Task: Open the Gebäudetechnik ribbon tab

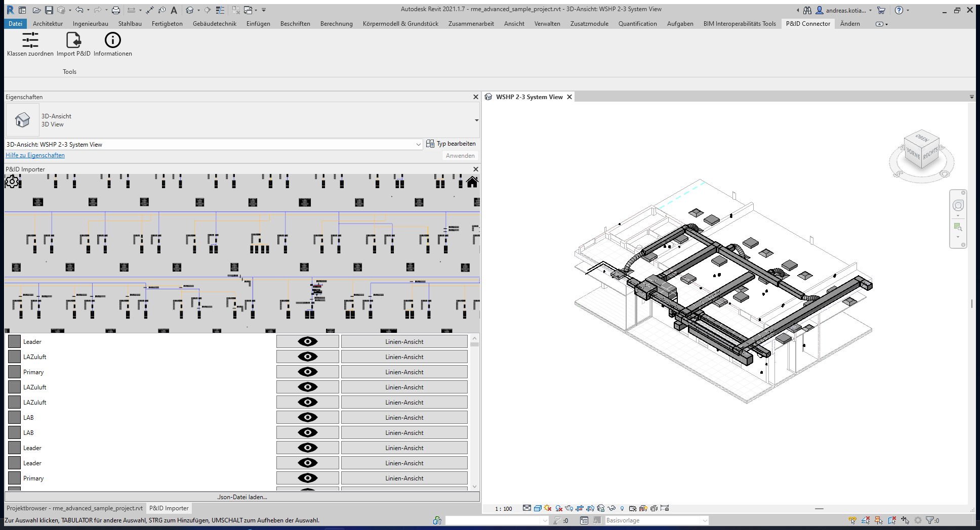Action: pos(214,24)
